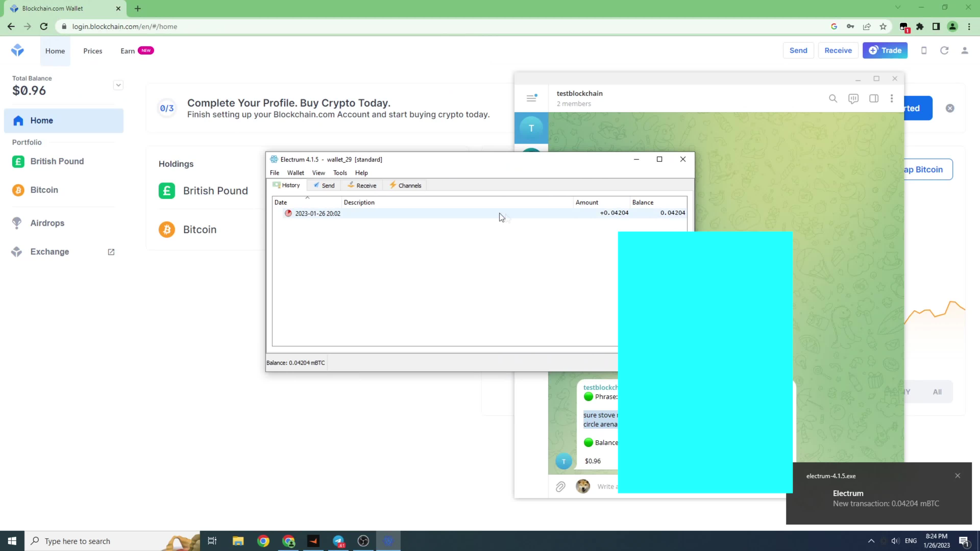Open the Telegram search icon
The width and height of the screenshot is (980, 551).
(833, 99)
